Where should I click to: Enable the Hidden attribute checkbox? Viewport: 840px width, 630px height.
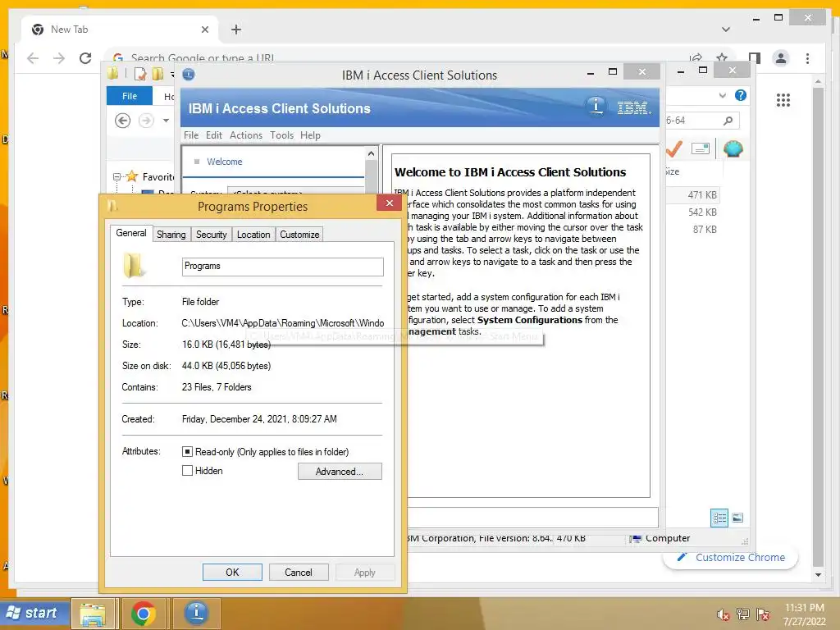(187, 471)
